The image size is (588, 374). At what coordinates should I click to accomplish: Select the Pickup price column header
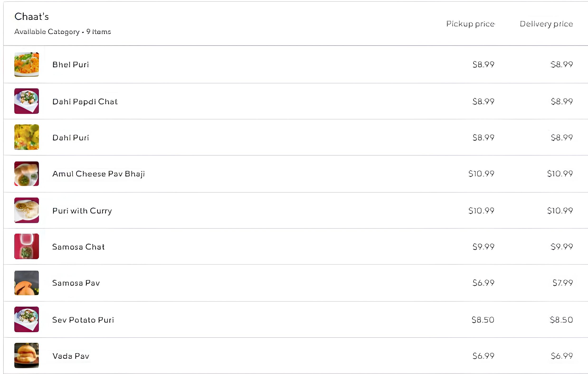click(470, 24)
